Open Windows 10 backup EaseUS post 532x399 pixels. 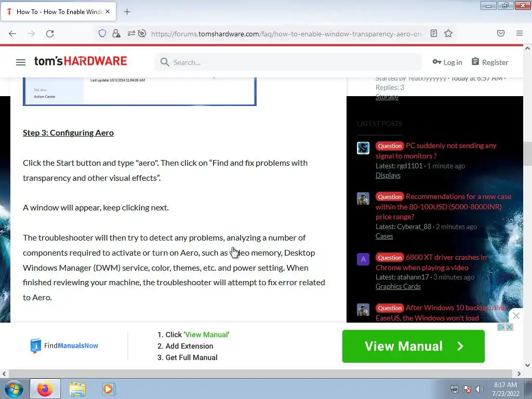coord(441,312)
